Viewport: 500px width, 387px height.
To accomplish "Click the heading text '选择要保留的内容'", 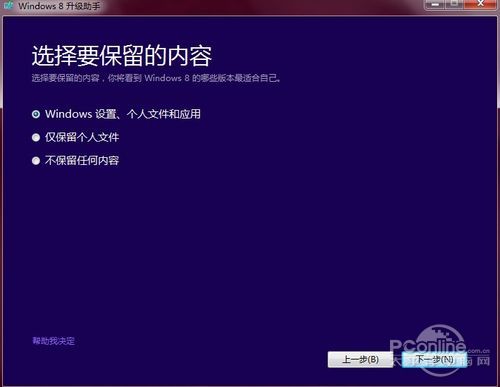I will (x=122, y=56).
